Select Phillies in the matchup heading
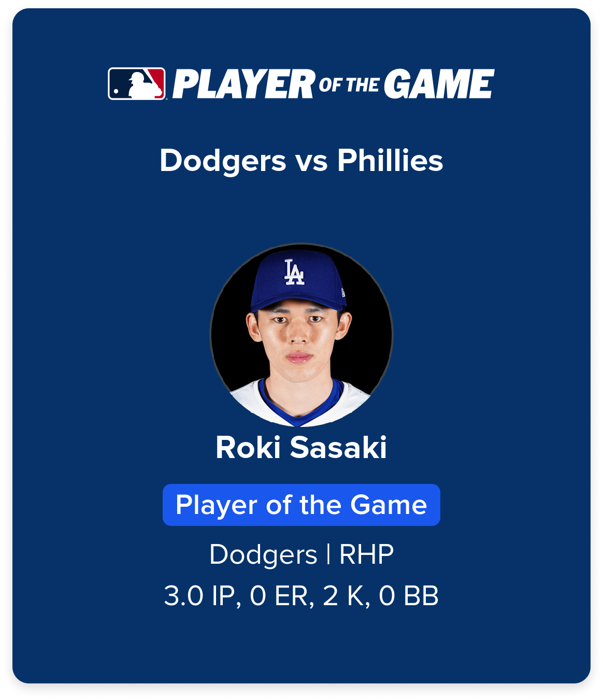Viewport: 603px width, 700px height. tap(390, 161)
